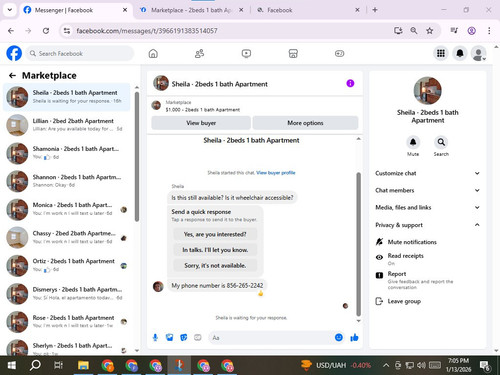Expand Media, files and links section

coord(428,207)
